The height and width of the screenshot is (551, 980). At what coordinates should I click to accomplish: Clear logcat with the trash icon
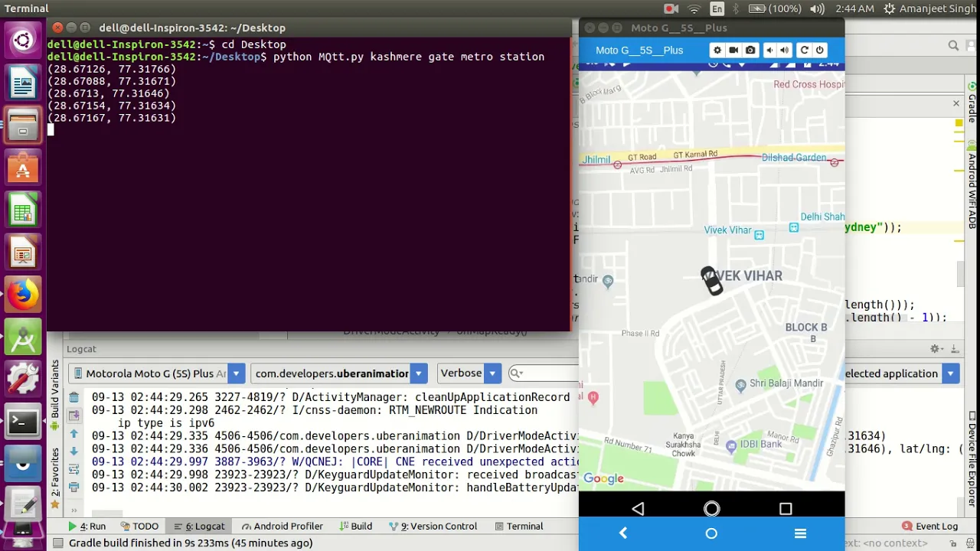pos(73,397)
